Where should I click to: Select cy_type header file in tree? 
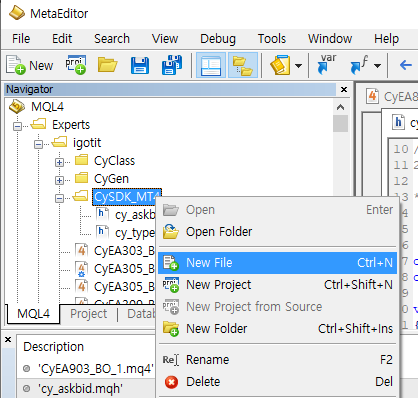tap(135, 233)
